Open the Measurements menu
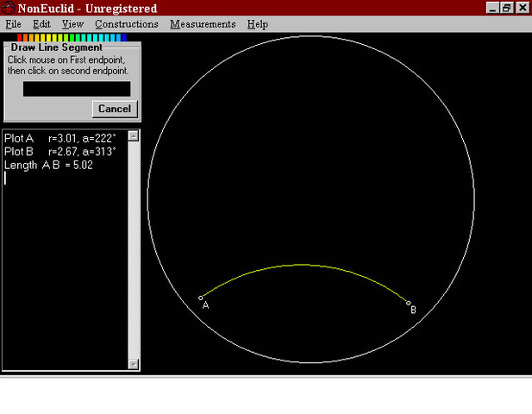This screenshot has height=414, width=532. click(203, 24)
